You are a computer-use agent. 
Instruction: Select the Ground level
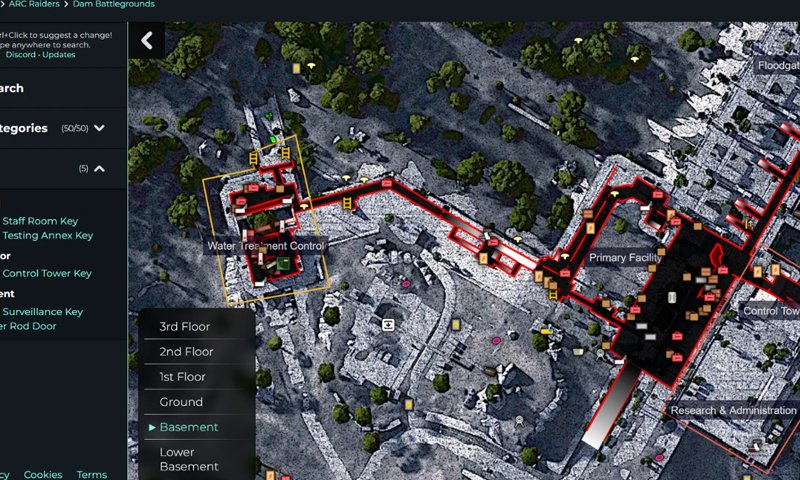click(181, 402)
